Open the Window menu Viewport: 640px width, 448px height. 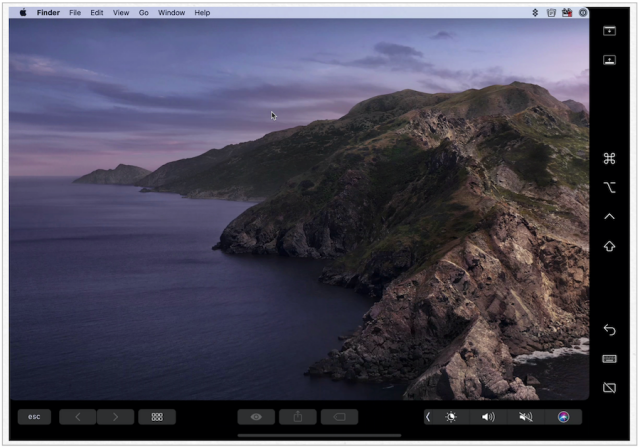171,13
